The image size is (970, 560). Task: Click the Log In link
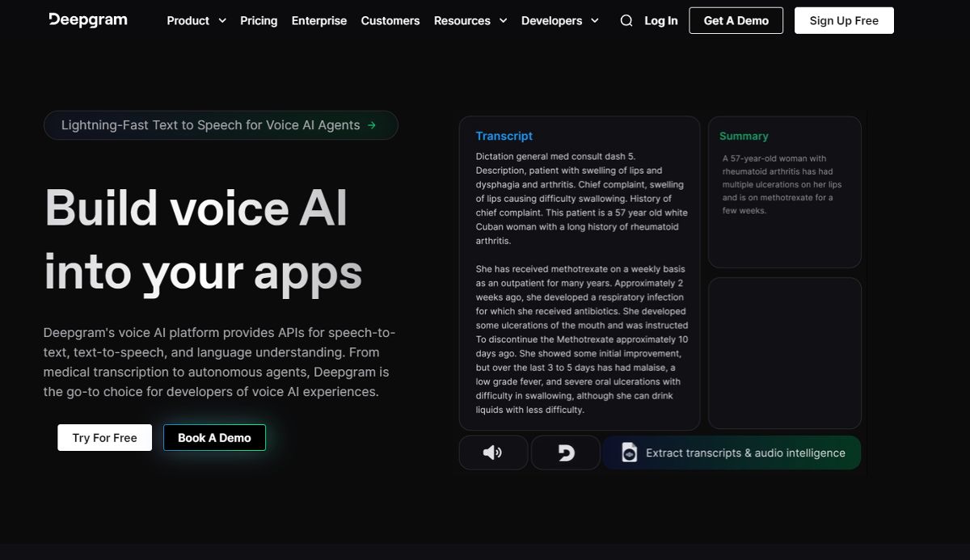(x=660, y=20)
